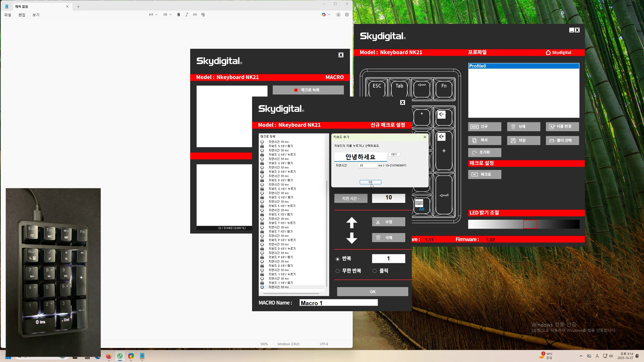Open Notepad settings gear

coord(347,15)
